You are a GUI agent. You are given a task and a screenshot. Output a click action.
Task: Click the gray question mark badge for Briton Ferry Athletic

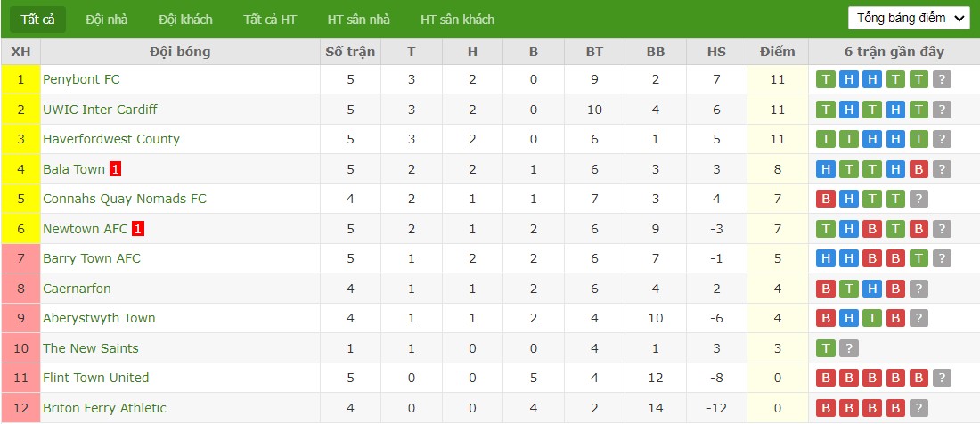tap(919, 408)
